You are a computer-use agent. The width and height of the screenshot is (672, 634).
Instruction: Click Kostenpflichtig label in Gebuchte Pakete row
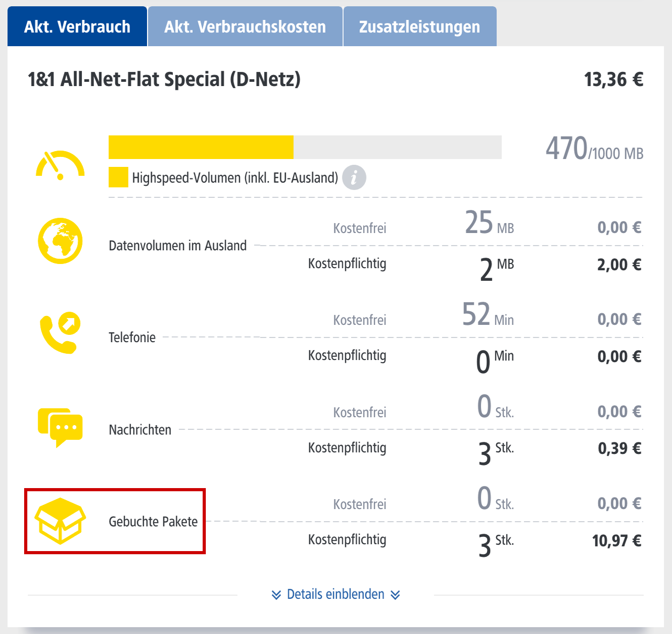tap(347, 540)
